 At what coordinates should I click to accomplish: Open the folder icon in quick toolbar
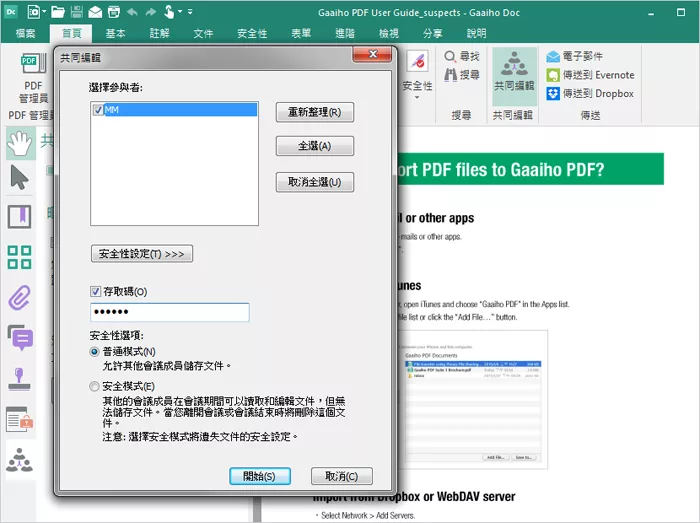[58, 12]
